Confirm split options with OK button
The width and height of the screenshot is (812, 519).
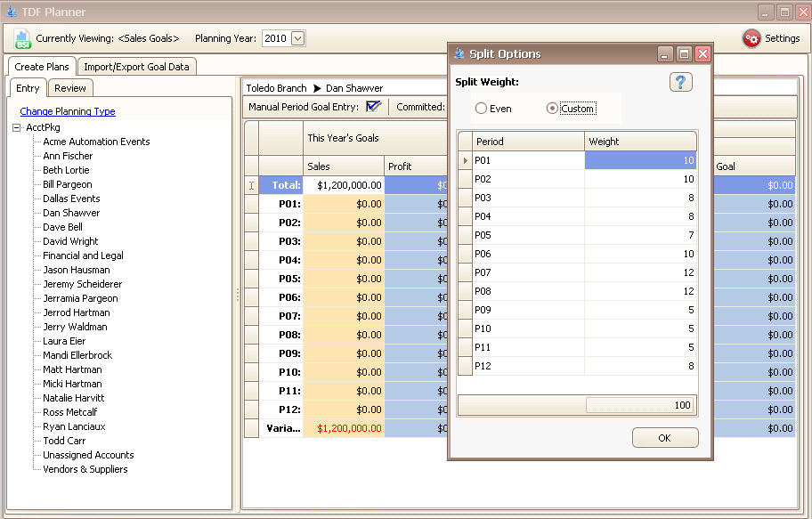point(665,438)
